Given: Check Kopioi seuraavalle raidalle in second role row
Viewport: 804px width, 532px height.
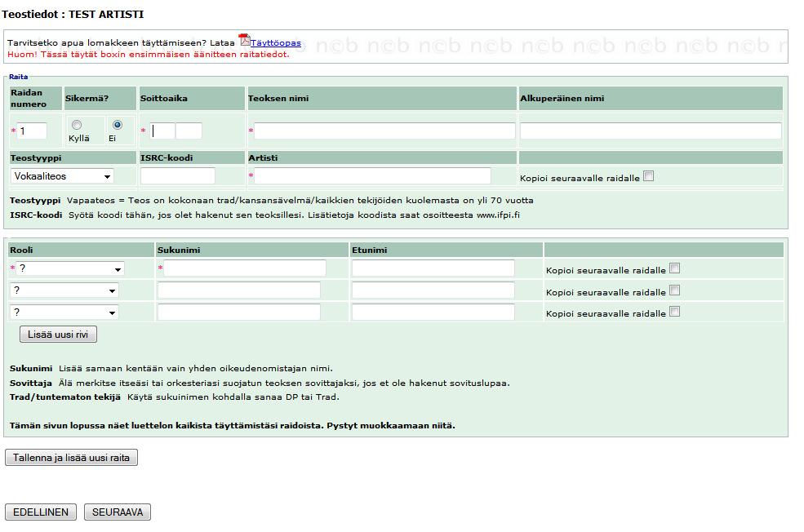Looking at the screenshot, I should (675, 290).
